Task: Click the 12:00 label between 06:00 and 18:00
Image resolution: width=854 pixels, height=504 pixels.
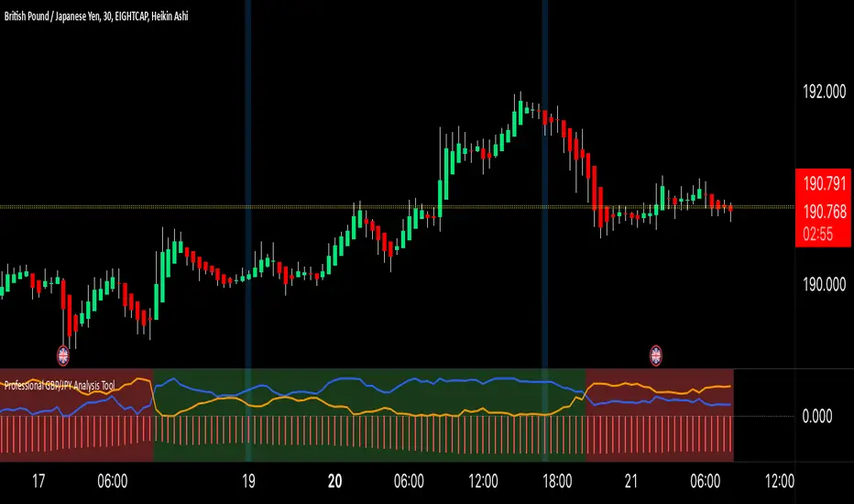Action: click(x=483, y=481)
